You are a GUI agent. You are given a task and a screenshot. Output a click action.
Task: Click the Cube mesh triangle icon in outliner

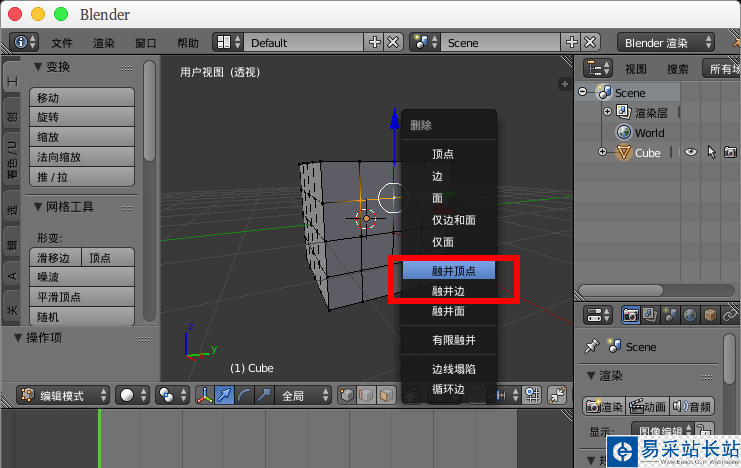coord(624,152)
